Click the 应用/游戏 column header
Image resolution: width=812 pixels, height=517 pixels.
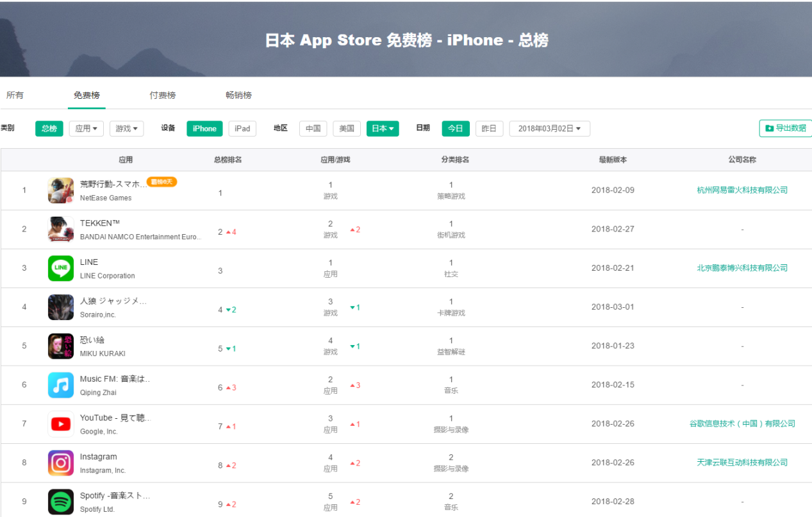(335, 160)
